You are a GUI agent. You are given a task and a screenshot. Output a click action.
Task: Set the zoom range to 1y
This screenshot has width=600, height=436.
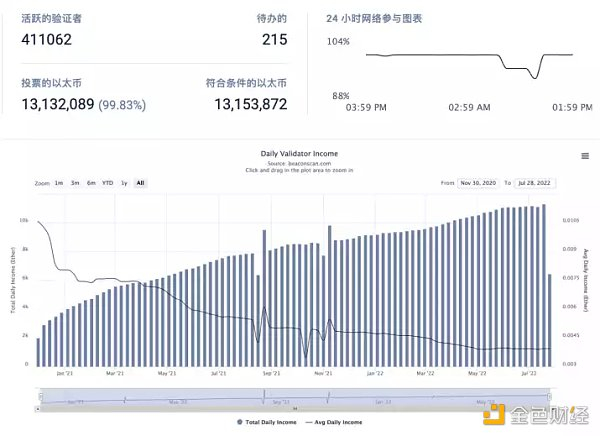pos(124,183)
